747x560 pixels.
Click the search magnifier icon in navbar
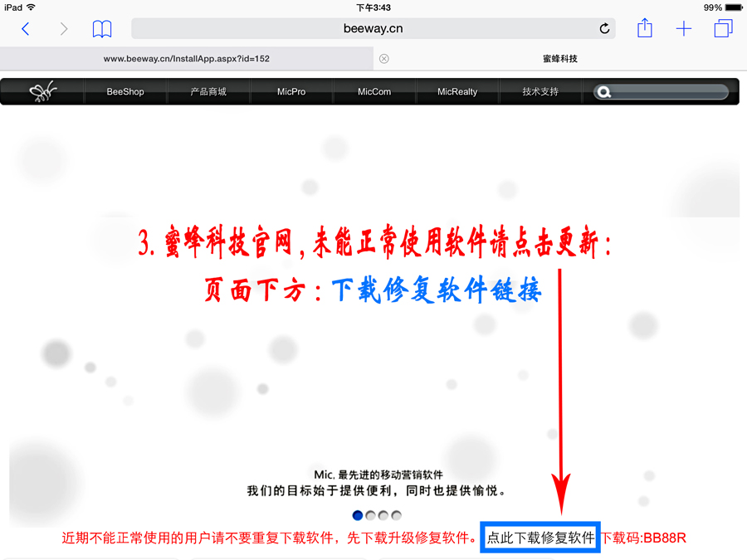pyautogui.click(x=604, y=92)
